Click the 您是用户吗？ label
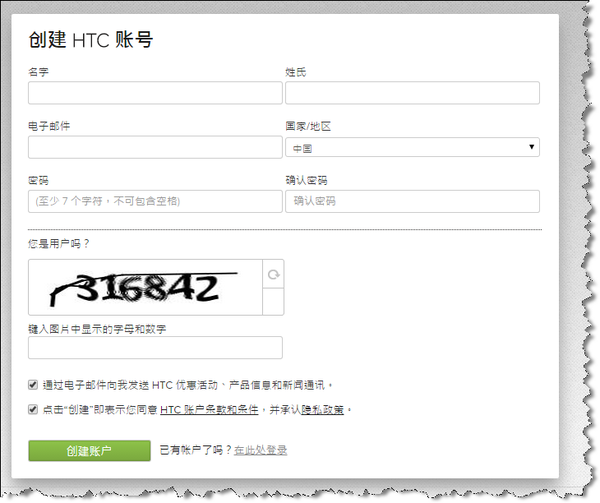 59,244
